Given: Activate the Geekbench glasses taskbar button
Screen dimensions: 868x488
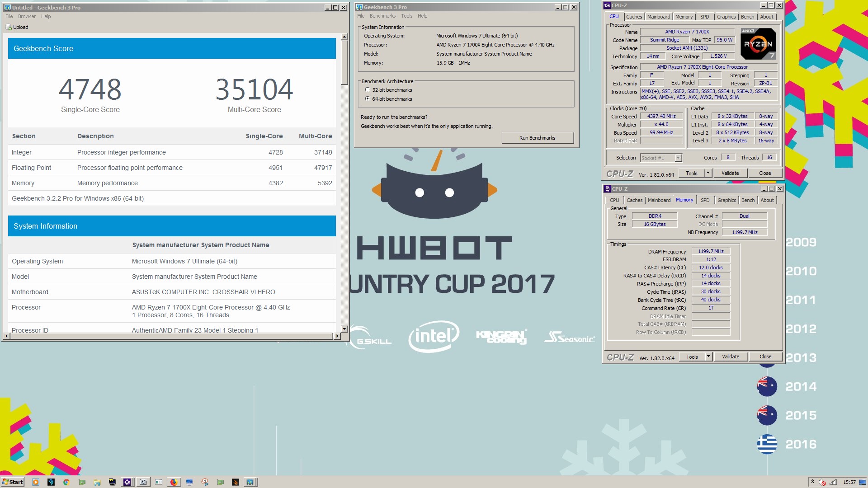Looking at the screenshot, I should pos(250,482).
